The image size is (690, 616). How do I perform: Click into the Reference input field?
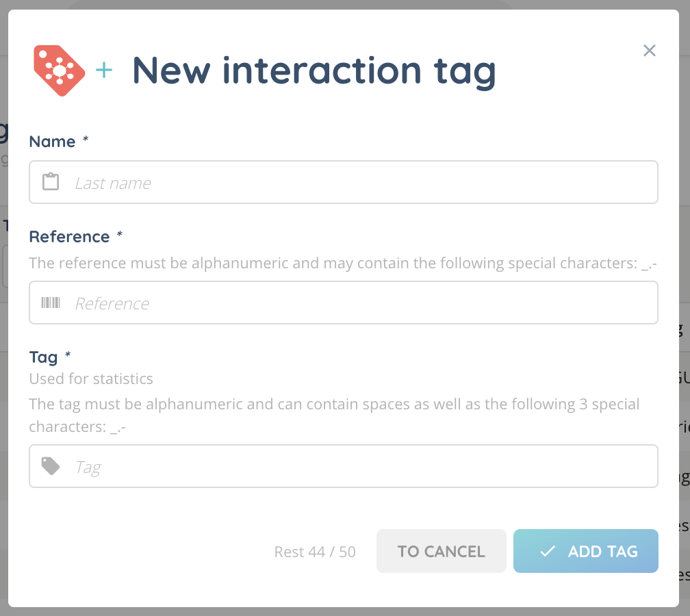coord(363,303)
